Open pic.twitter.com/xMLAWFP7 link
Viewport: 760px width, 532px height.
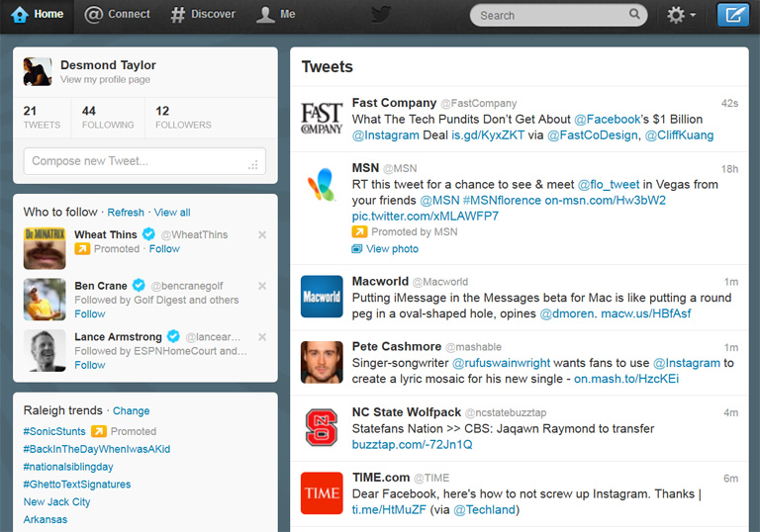tap(426, 217)
